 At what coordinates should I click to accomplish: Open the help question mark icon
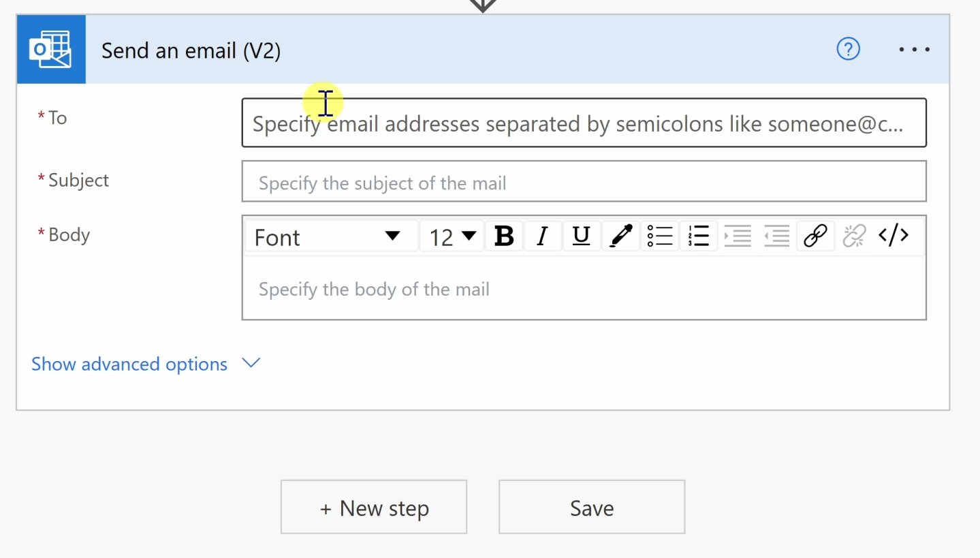tap(848, 49)
